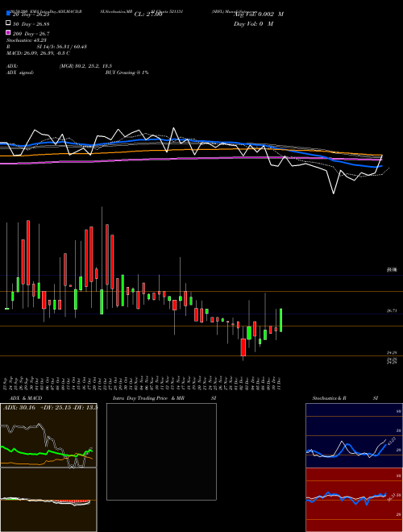Click the 'BUY Growing @ 1%' signal text

[127, 73]
